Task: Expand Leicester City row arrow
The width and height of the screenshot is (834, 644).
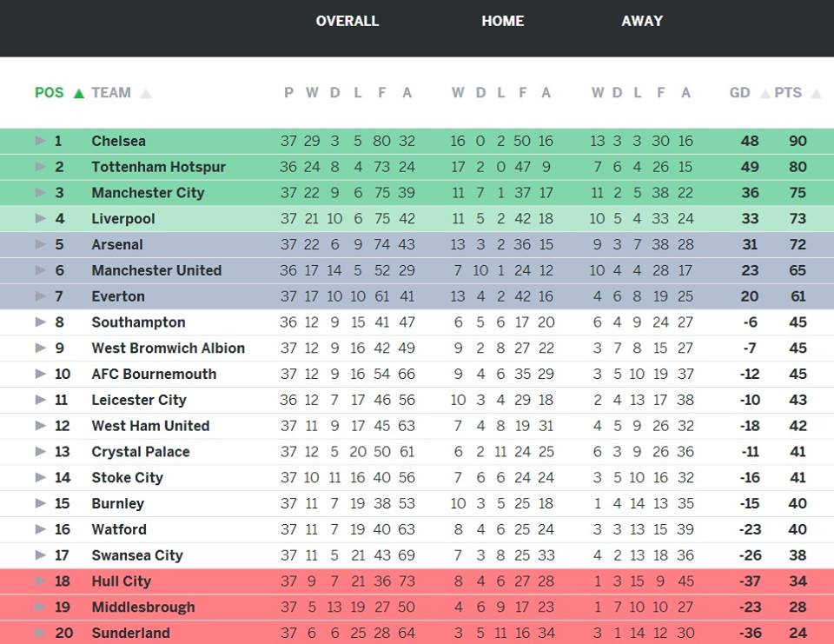Action: (x=41, y=400)
